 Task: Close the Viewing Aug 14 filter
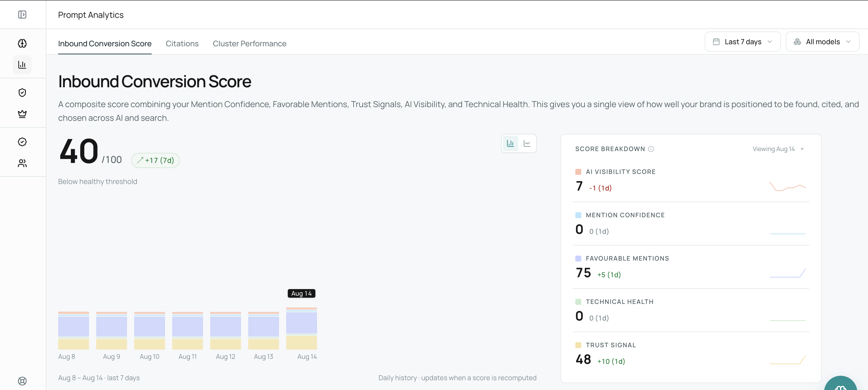pos(802,149)
